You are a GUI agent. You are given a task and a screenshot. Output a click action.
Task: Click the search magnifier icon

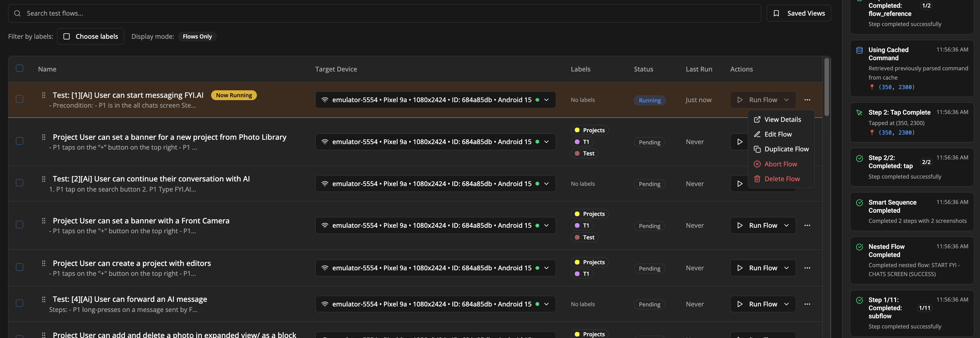coord(17,13)
